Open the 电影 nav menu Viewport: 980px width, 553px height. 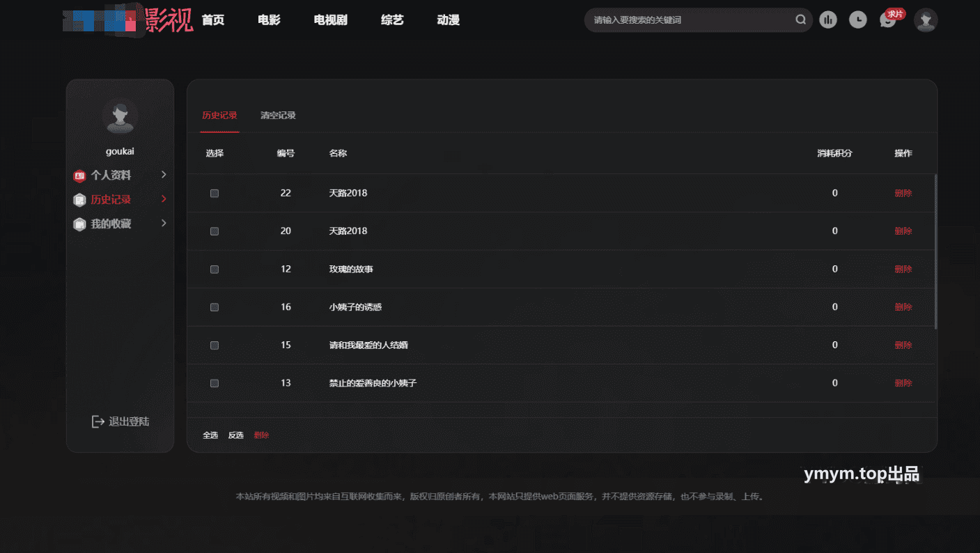coord(269,20)
